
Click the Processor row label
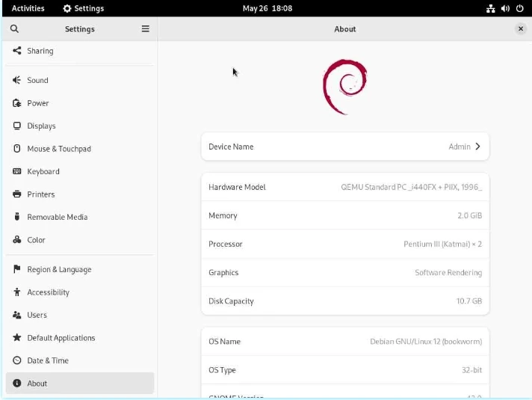pyautogui.click(x=226, y=244)
